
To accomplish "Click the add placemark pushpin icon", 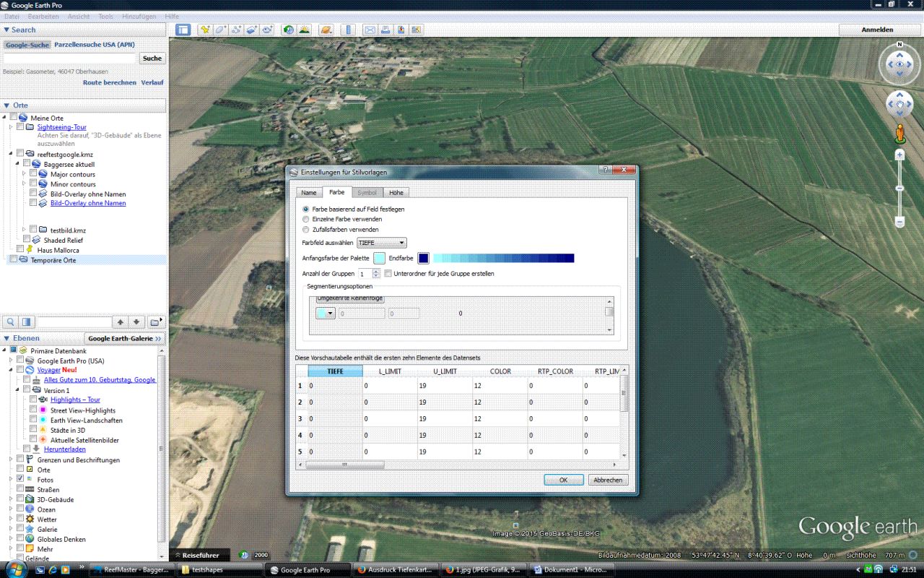I will [x=205, y=30].
